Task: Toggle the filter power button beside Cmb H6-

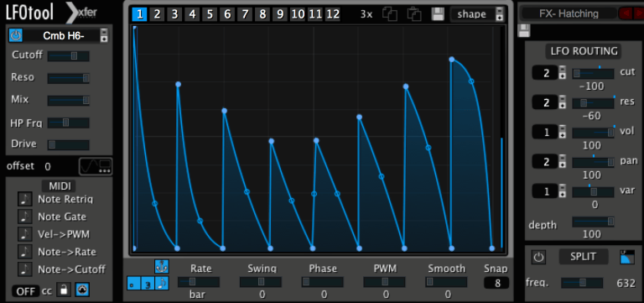Action: point(16,36)
